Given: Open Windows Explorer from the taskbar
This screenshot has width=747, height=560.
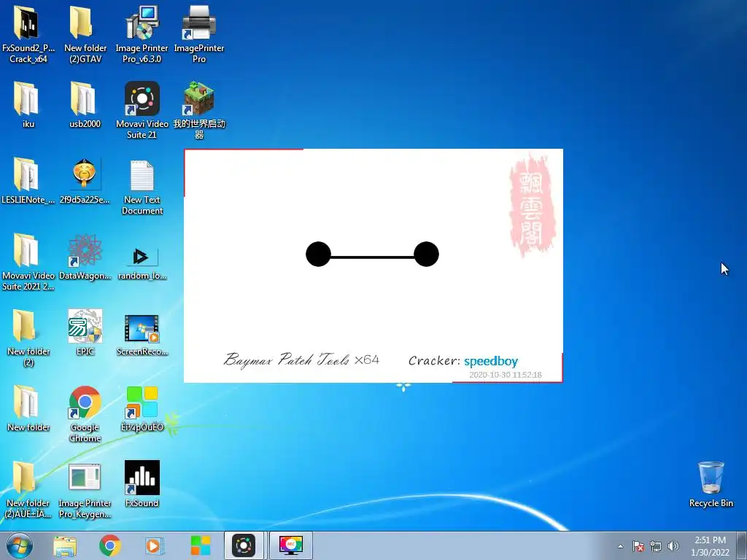Looking at the screenshot, I should (x=65, y=545).
